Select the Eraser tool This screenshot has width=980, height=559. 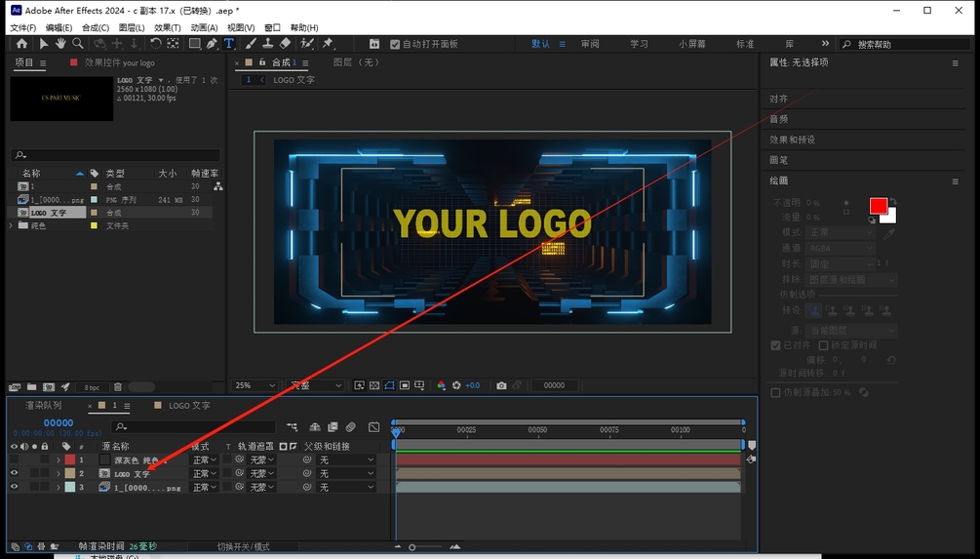(x=285, y=44)
